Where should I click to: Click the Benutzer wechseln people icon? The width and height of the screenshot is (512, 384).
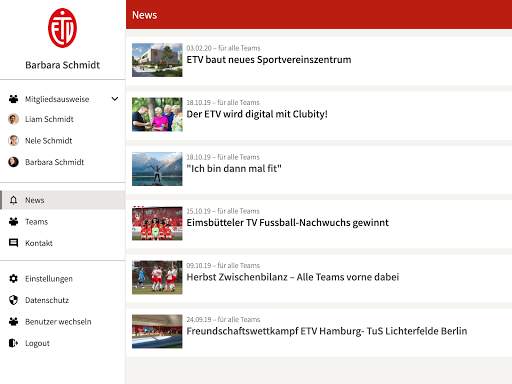point(13,322)
